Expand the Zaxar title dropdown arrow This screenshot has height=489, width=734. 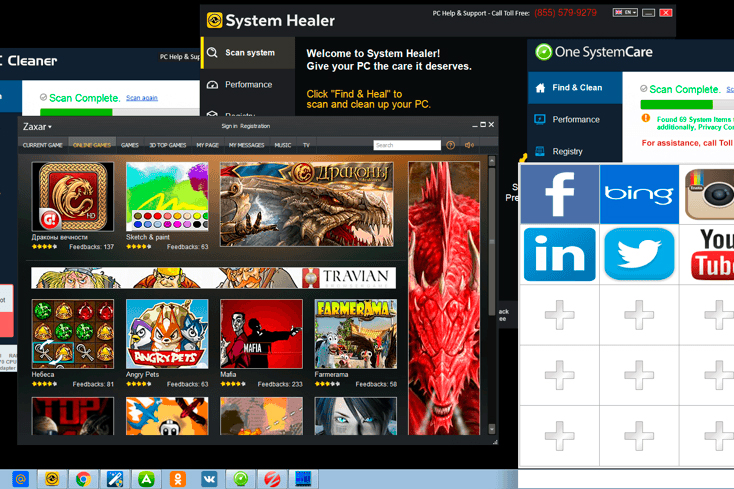tap(50, 127)
